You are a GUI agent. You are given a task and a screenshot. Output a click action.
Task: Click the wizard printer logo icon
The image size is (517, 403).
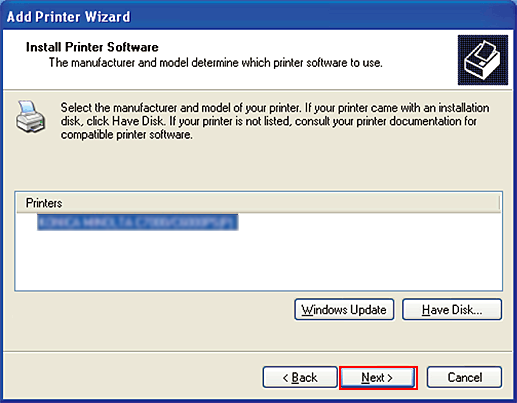click(x=483, y=60)
